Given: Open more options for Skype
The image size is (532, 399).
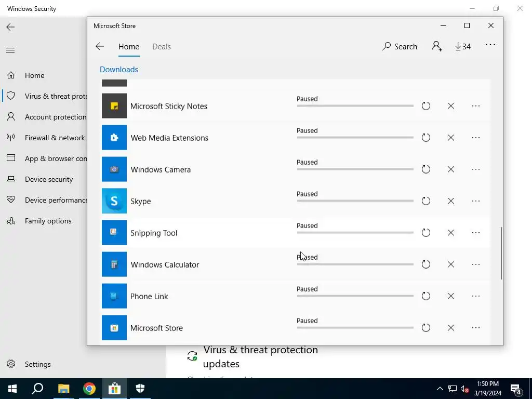Looking at the screenshot, I should pos(476,201).
